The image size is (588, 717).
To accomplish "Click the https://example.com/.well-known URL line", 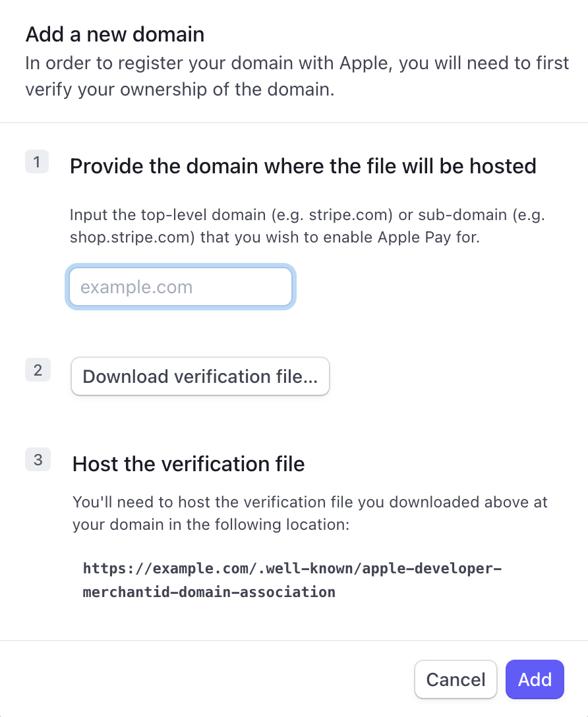I will (x=292, y=568).
